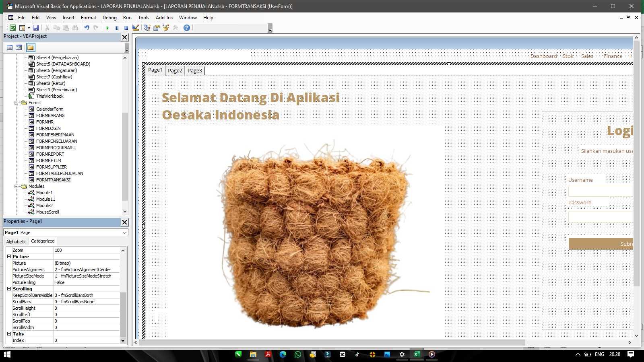Open the Tools menu
This screenshot has height=362, width=644.
click(x=144, y=18)
